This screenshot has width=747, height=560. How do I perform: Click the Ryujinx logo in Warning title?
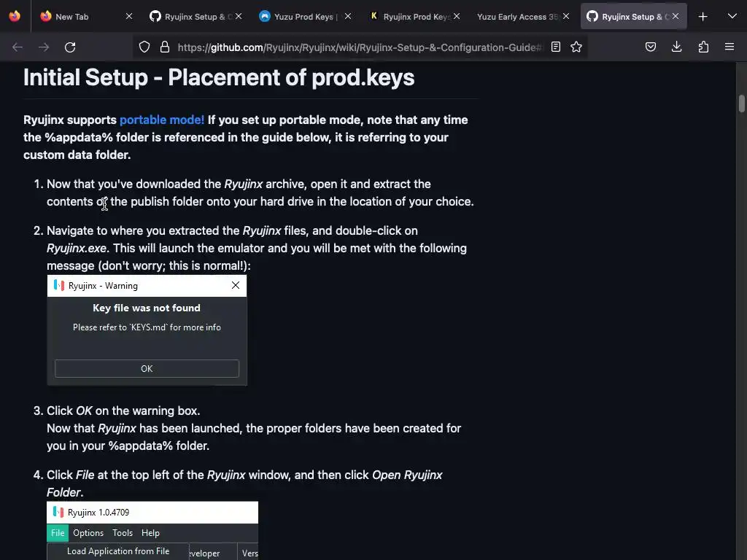click(x=59, y=285)
